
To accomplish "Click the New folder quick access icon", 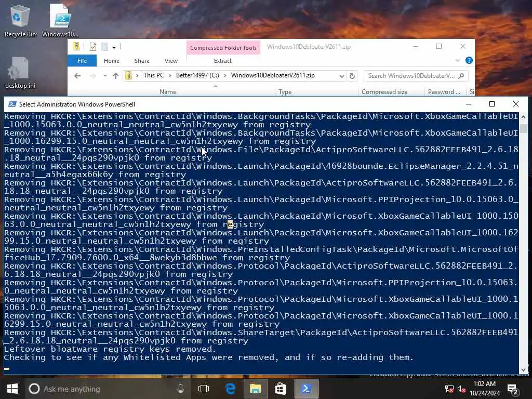I will point(104,47).
